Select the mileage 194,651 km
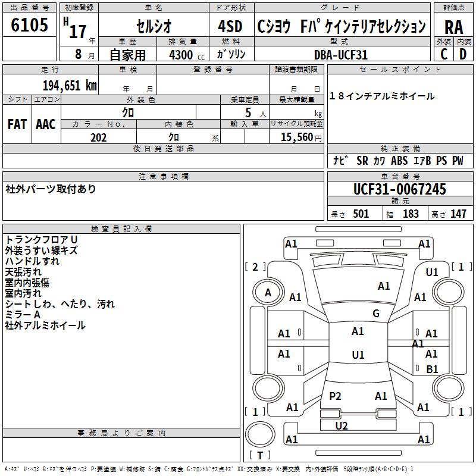476x476 pixels. 70,86
